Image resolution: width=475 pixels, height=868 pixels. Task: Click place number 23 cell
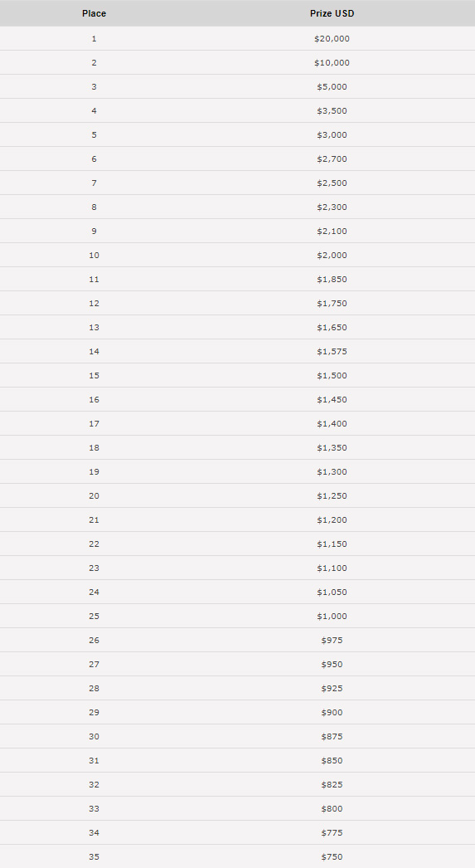[x=94, y=568]
